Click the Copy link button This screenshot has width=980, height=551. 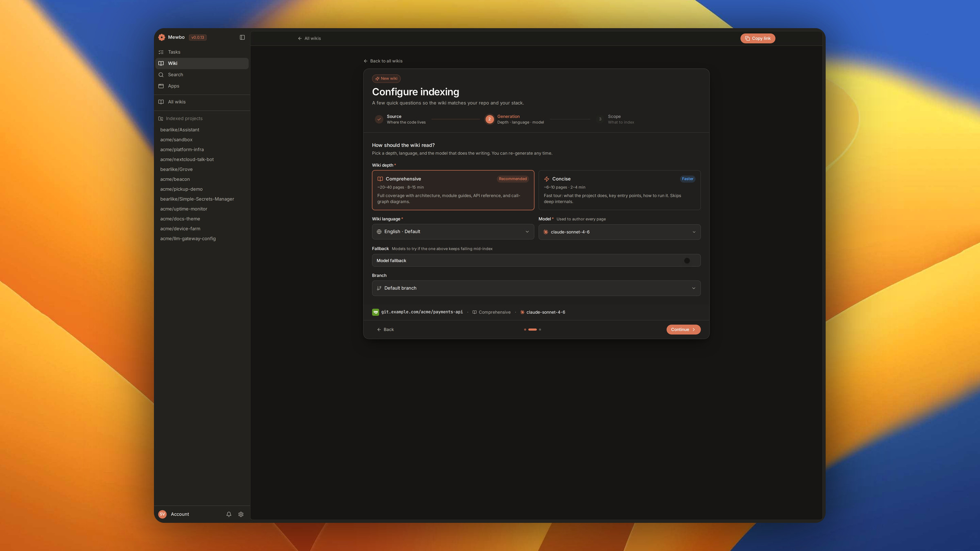757,38
